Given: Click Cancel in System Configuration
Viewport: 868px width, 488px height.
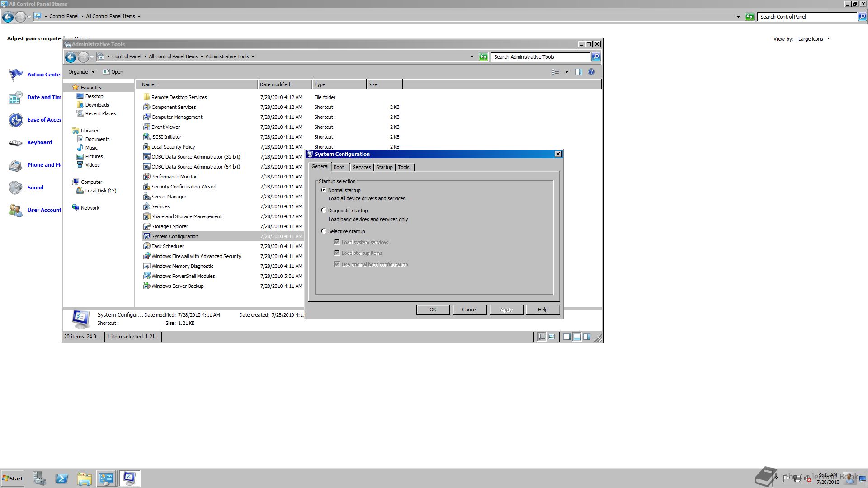Looking at the screenshot, I should coord(469,310).
